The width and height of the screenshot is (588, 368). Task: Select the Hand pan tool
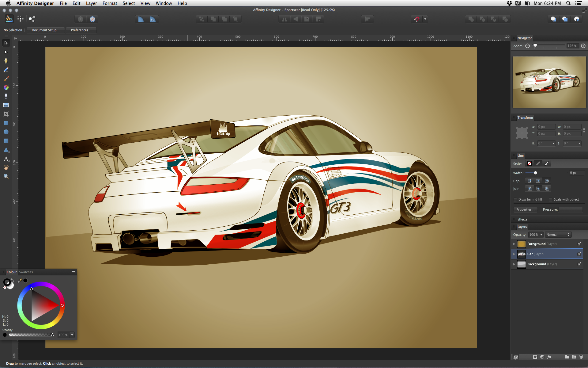[x=6, y=167]
